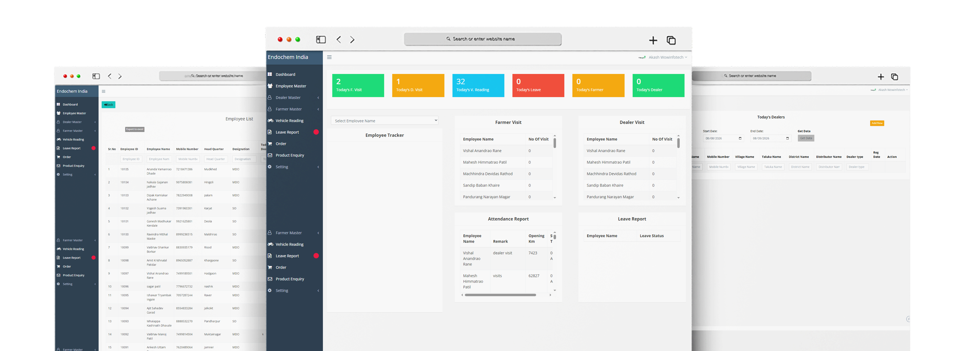Screen dimensions: 980x351
Task: Click the Back button in the Employee List window
Action: [x=108, y=105]
